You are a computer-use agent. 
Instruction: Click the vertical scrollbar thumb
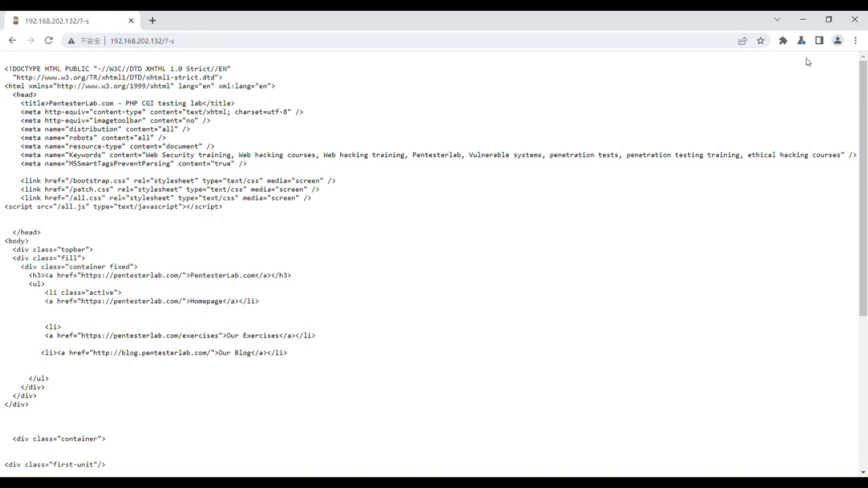(x=863, y=188)
